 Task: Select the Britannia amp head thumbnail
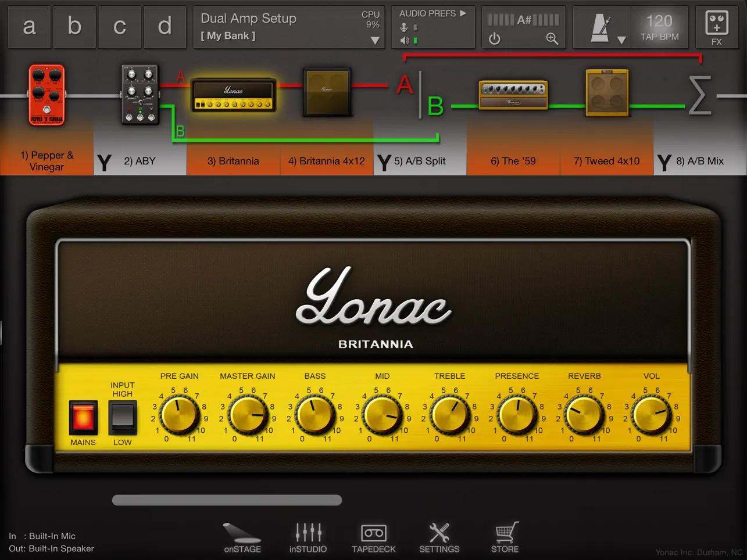pos(234,94)
